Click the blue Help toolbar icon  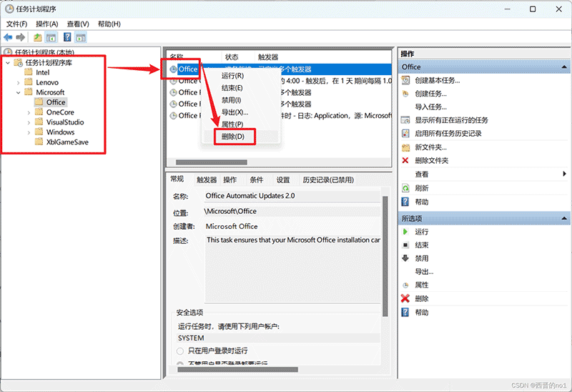[67, 37]
